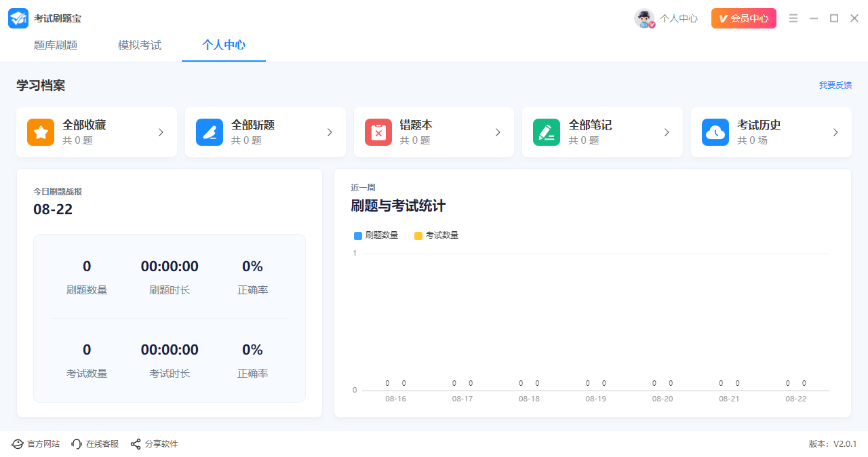
Task: Click the blue cloud 考试历史 icon
Action: (x=715, y=132)
